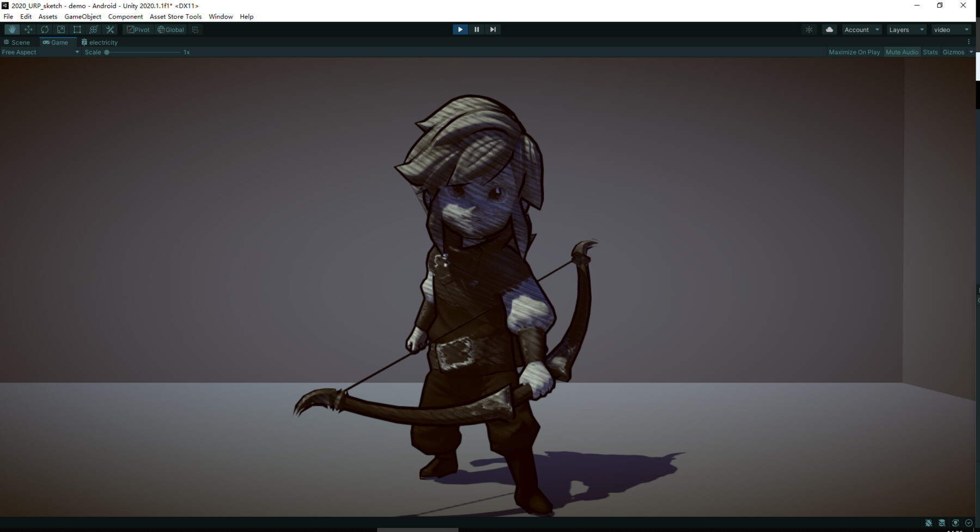980x532 pixels.
Task: Open the Free Aspect dropdown
Action: (40, 52)
